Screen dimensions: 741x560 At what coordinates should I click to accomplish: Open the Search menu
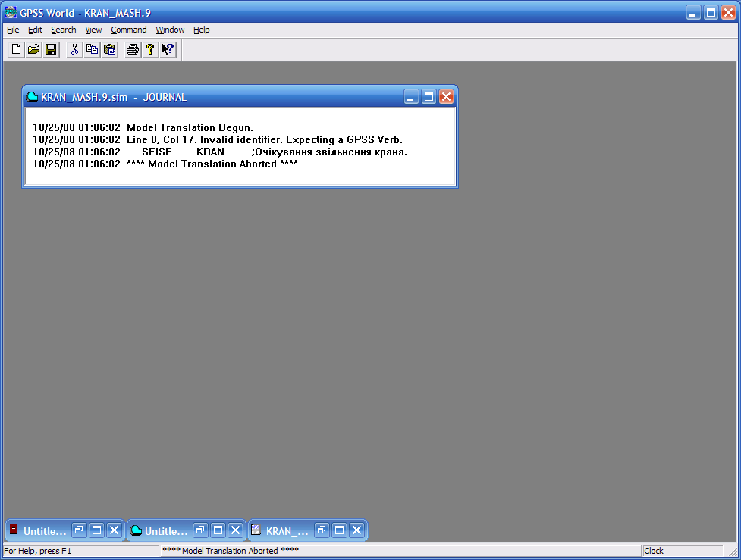[x=63, y=30]
